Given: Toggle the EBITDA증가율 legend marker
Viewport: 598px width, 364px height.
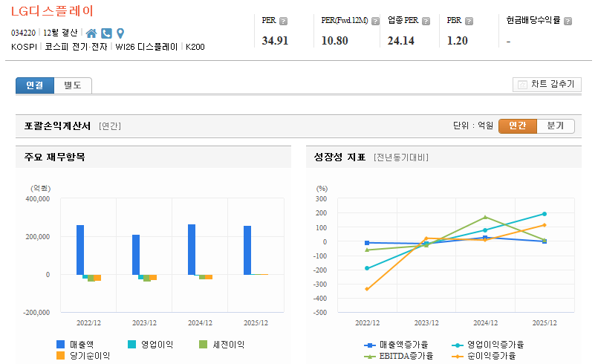Looking at the screenshot, I should point(370,357).
